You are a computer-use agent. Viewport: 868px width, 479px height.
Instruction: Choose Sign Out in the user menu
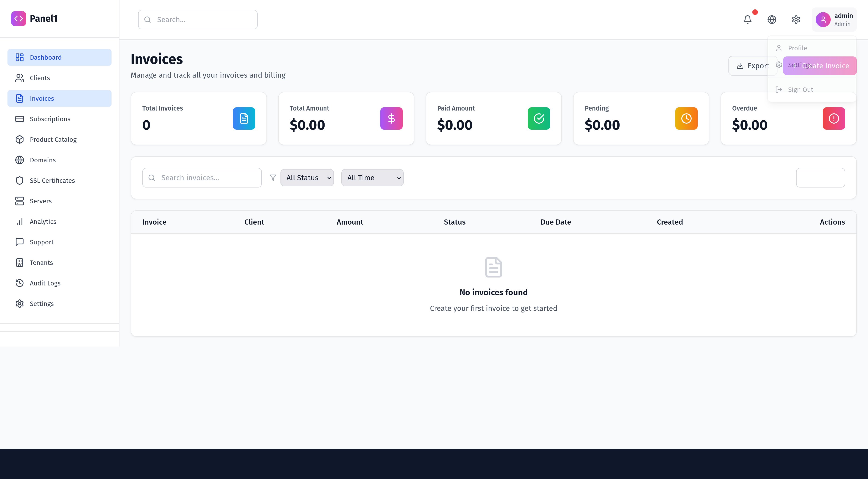pos(800,90)
